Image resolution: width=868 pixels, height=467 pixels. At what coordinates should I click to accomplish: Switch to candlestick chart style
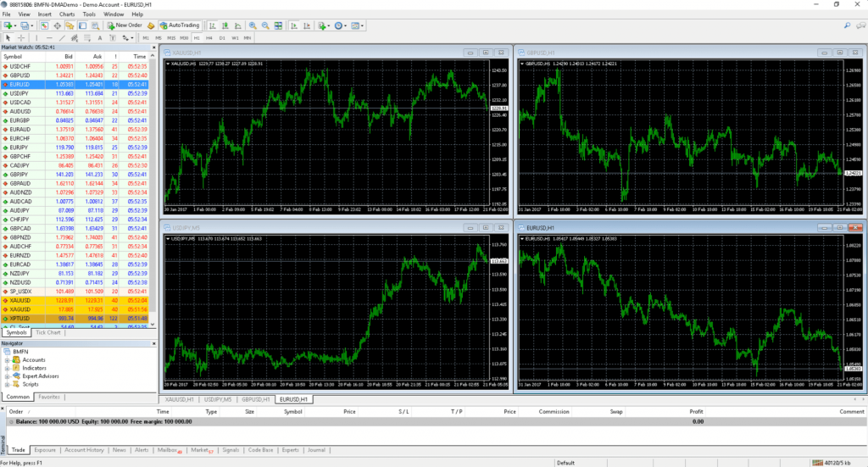[x=225, y=25]
